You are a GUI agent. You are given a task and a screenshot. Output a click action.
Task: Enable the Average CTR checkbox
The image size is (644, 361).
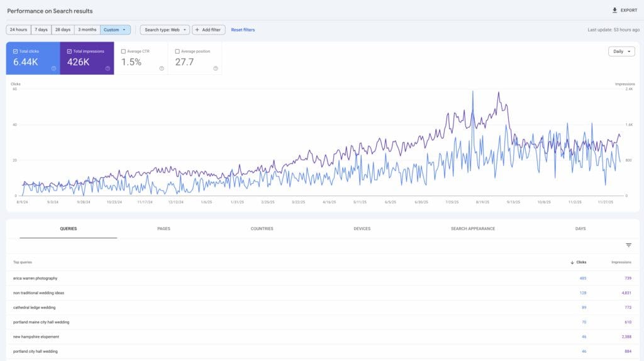point(123,51)
